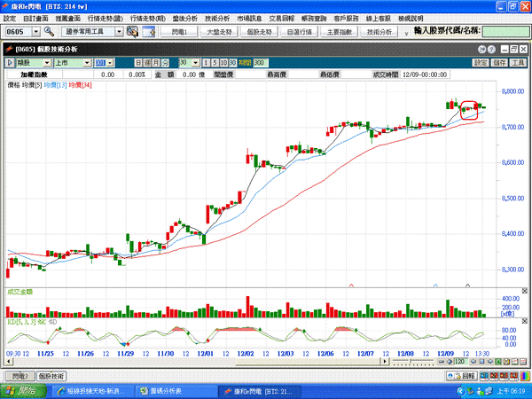Close the 成交金額 volume panel
The image size is (532, 399).
click(525, 291)
